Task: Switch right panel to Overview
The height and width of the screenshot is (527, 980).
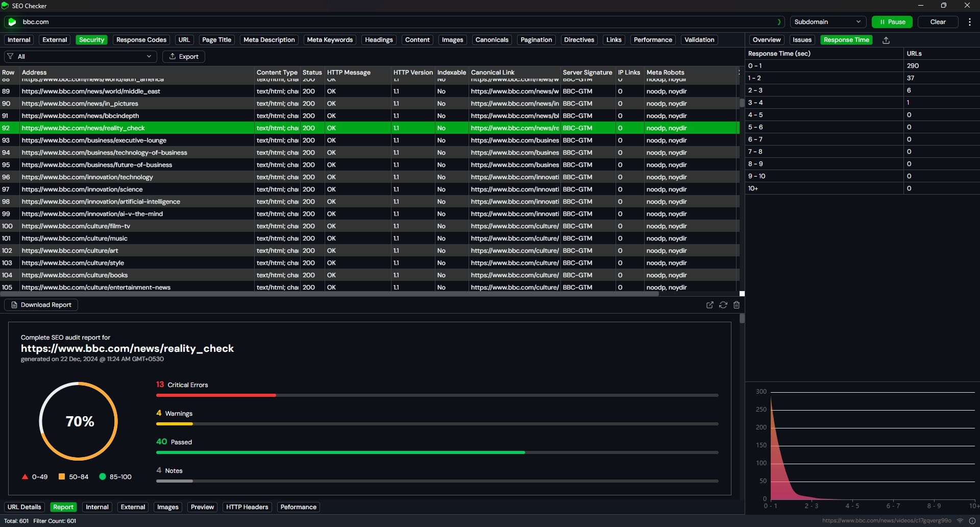Action: (766, 40)
